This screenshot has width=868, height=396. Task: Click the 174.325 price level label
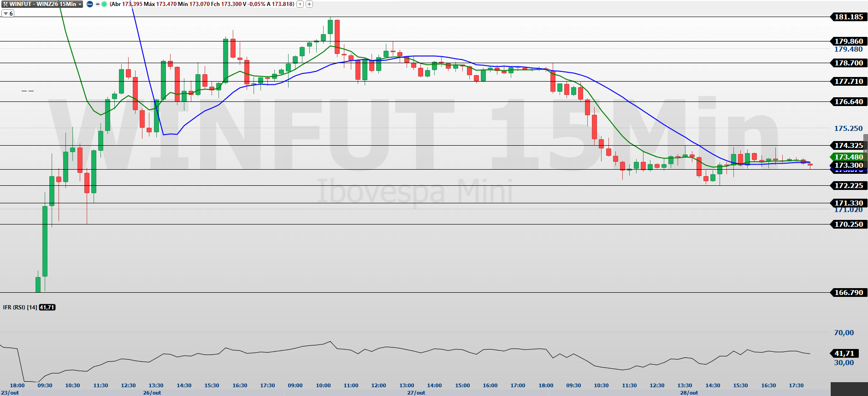(849, 146)
